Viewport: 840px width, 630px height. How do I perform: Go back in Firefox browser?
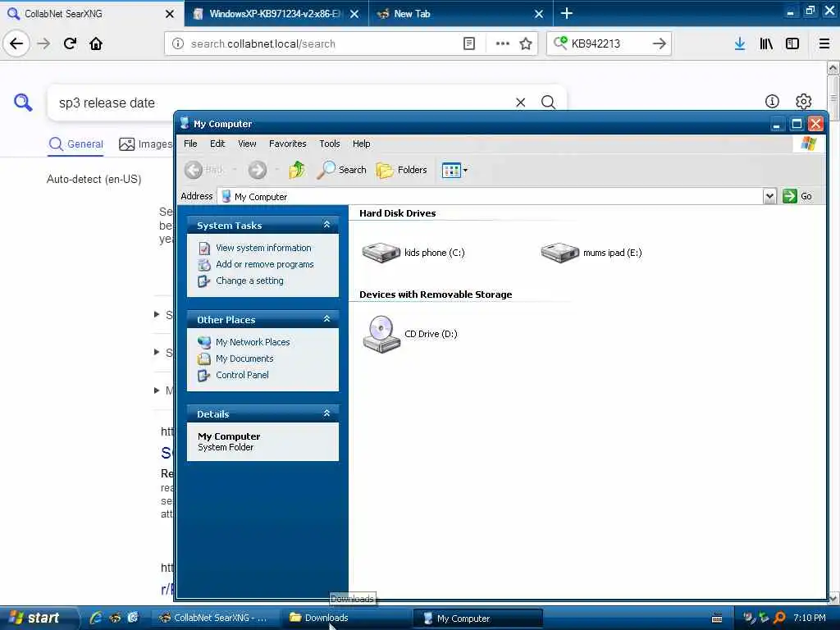[16, 43]
